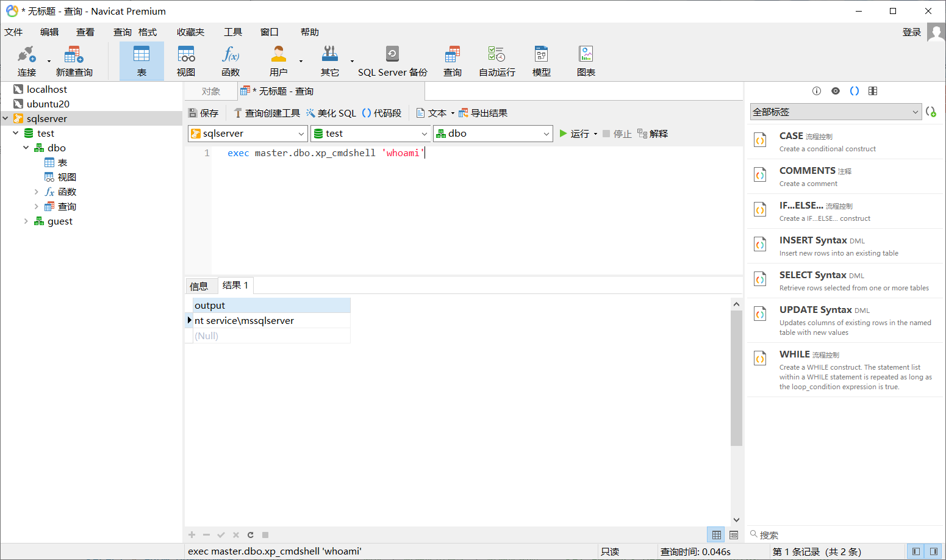
Task: Switch to form view in result footer
Action: [734, 535]
